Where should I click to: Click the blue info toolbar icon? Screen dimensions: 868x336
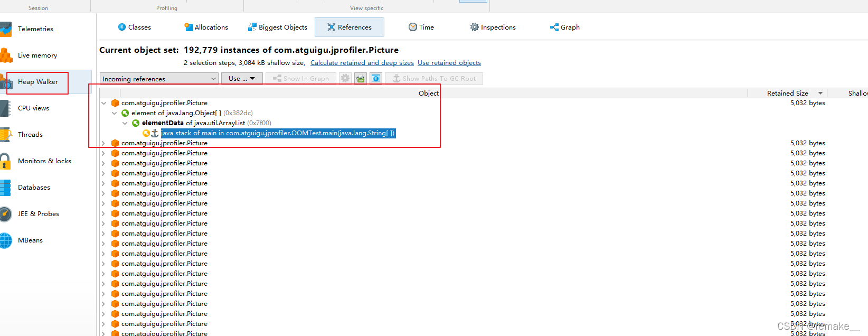(x=376, y=78)
